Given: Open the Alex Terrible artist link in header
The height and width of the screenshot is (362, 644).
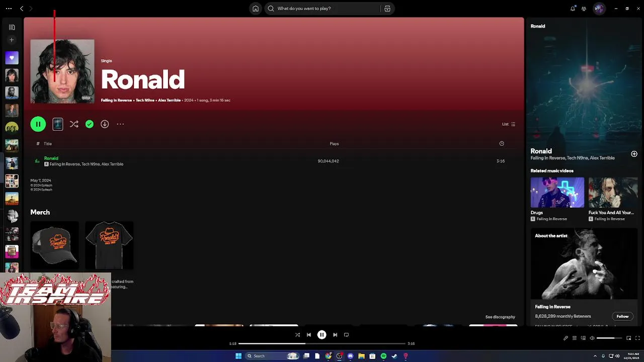Looking at the screenshot, I should (169, 100).
